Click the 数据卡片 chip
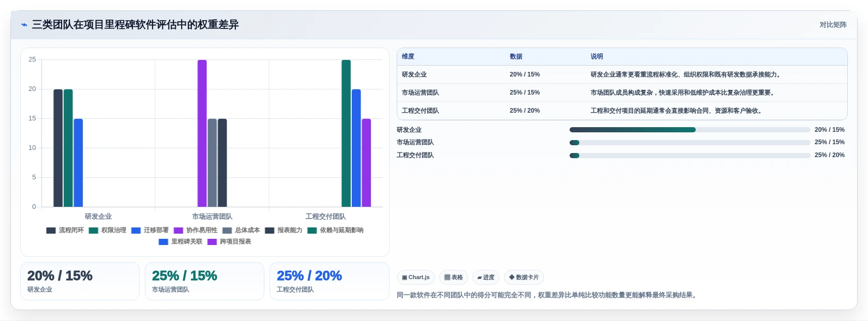This screenshot has height=321, width=868. tap(524, 278)
